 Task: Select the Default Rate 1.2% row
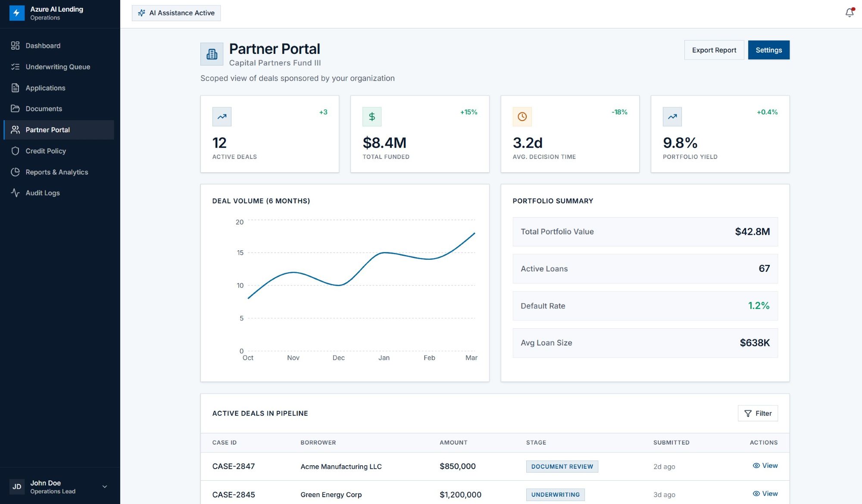coord(645,306)
